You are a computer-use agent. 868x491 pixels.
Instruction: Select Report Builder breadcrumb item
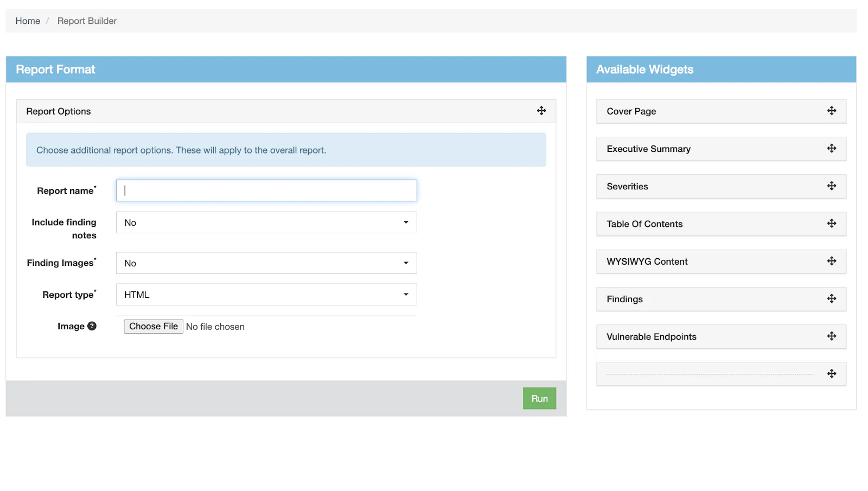point(87,21)
